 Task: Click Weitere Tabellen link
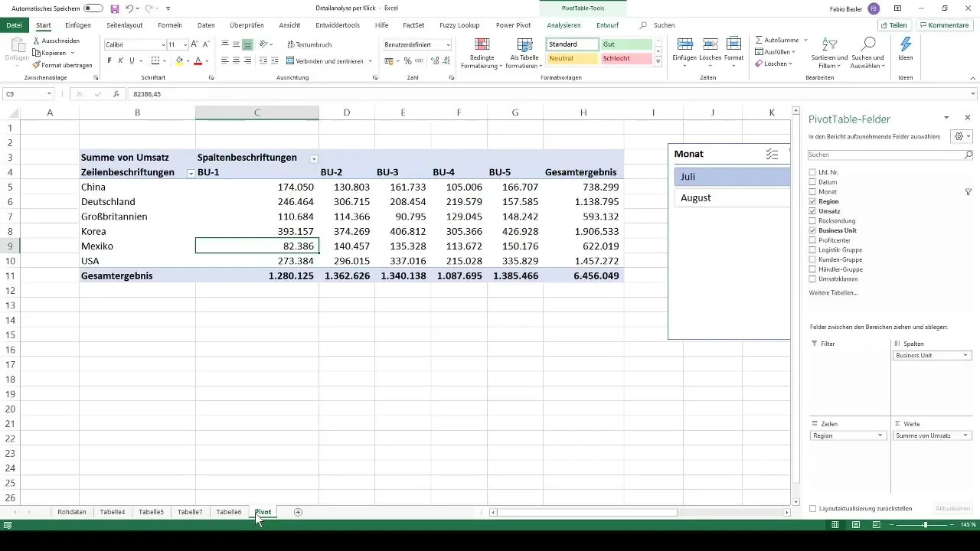coord(833,293)
